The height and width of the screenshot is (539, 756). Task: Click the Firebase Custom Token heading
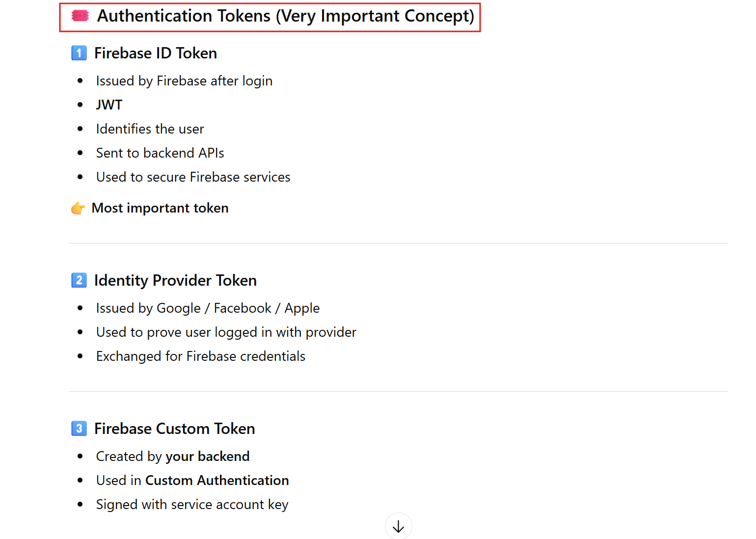(174, 429)
